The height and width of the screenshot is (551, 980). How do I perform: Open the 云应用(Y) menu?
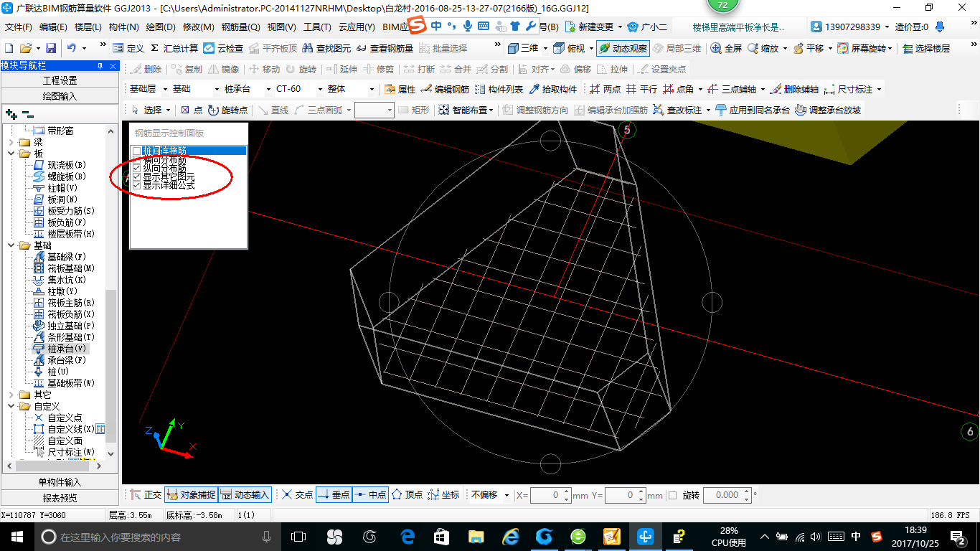click(x=357, y=27)
